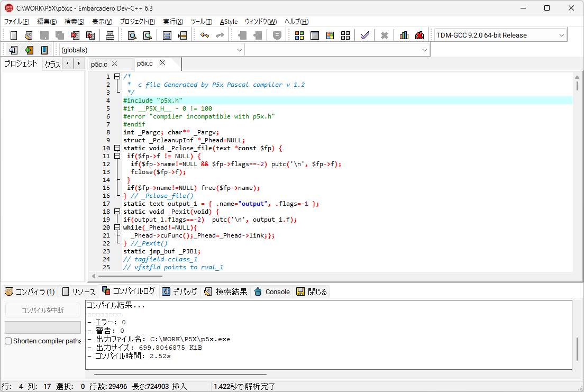The height and width of the screenshot is (392, 584).
Task: Click the Save All toolbar icon
Action: (60, 35)
